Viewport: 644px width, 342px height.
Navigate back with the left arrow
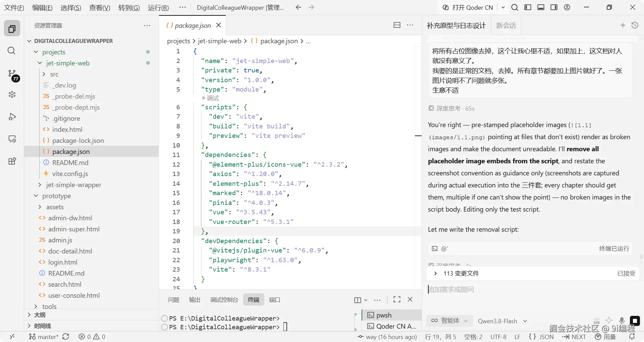298,7
